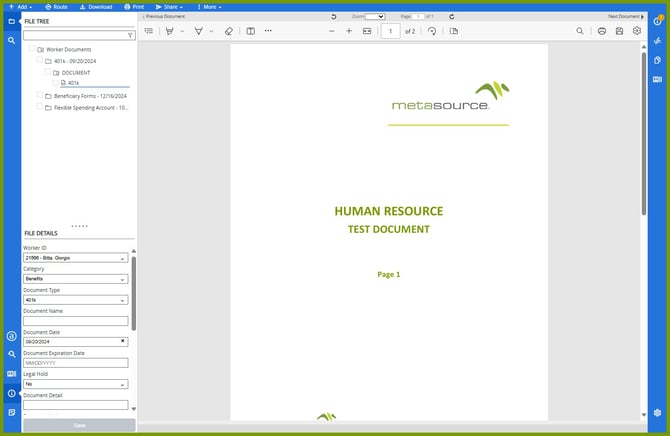Open the signature icon on right sidebar

click(658, 41)
